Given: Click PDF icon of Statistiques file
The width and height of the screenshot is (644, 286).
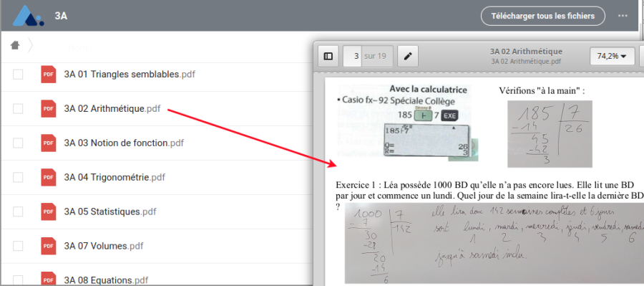Looking at the screenshot, I should click(x=49, y=212).
